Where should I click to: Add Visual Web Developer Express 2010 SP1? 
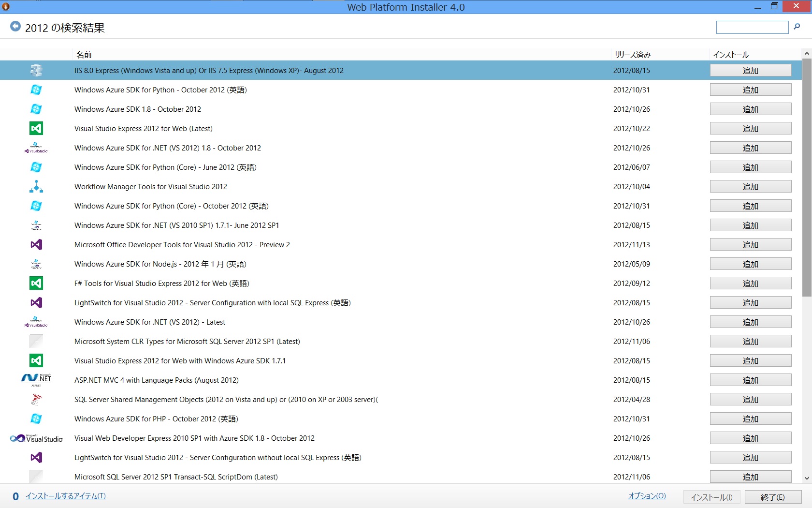pos(751,438)
